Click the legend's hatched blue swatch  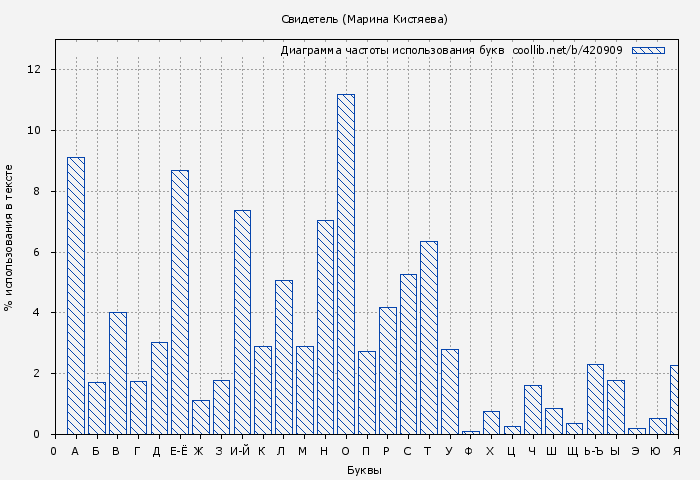pos(648,50)
